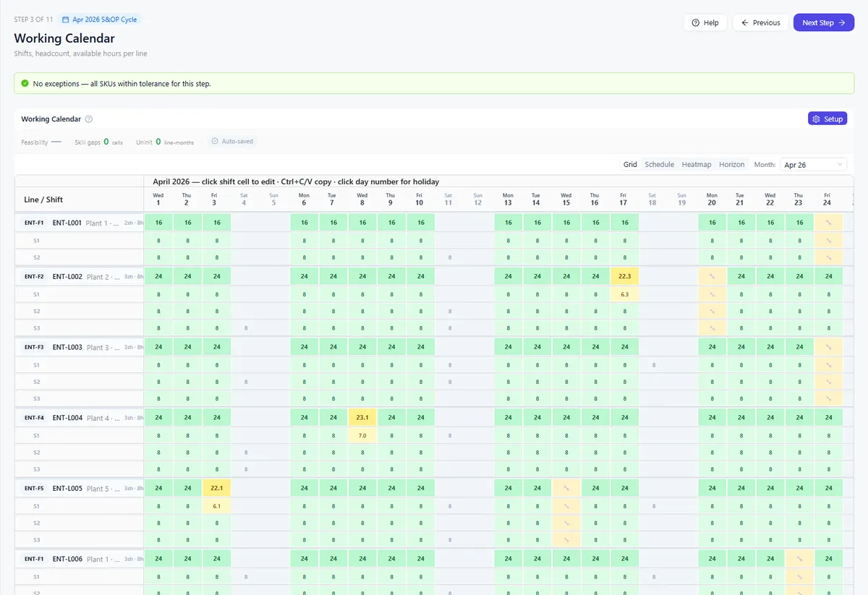This screenshot has height=595, width=868.
Task: Click the ENT-F4 badge
Action: [34, 418]
